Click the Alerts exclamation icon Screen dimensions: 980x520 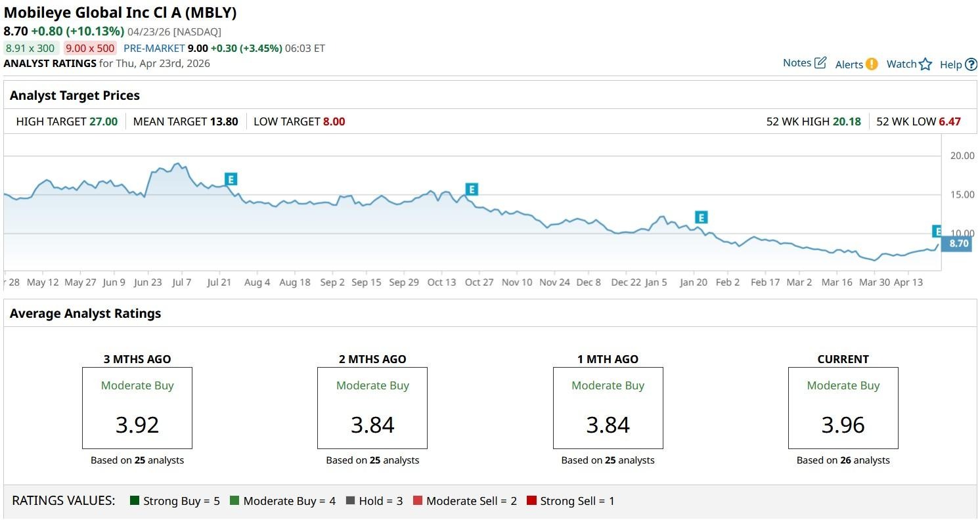click(872, 64)
